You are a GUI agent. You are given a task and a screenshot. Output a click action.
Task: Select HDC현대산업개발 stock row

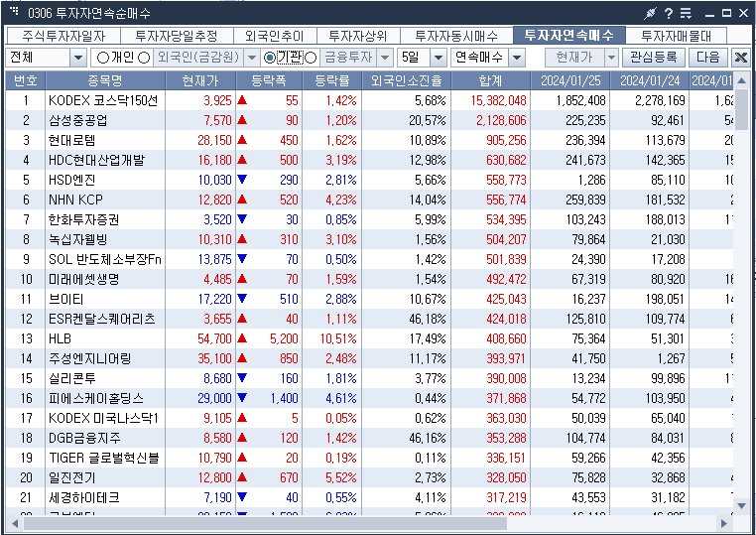(x=369, y=160)
